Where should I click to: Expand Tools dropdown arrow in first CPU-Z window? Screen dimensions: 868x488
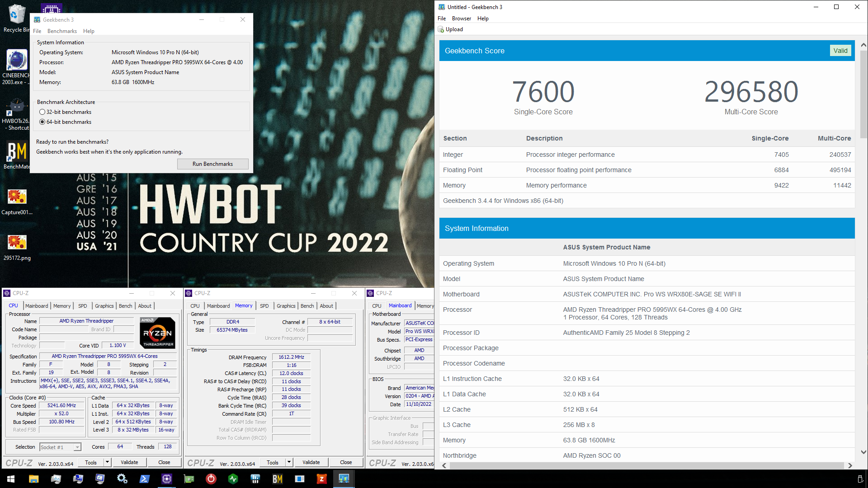(108, 462)
